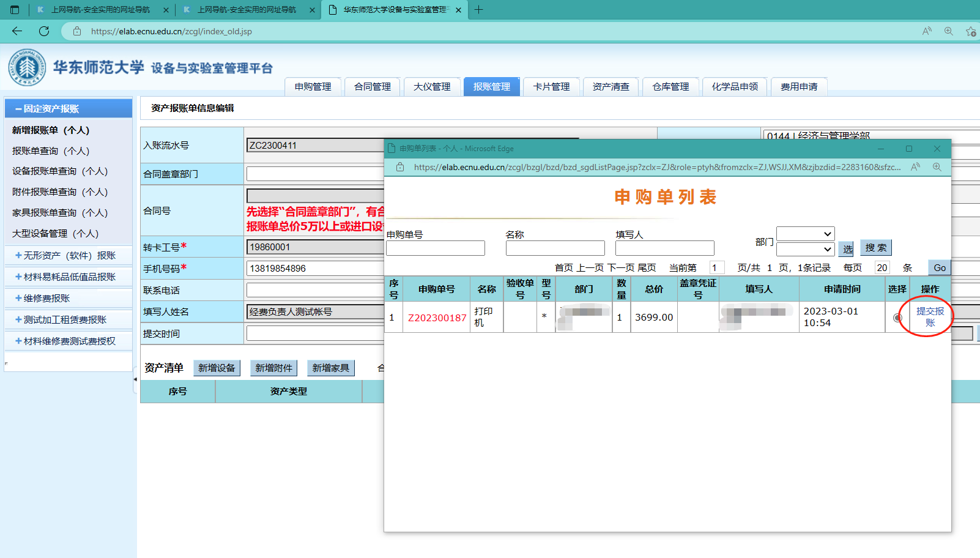Switch to the 大仪管理 tab
This screenshot has width=980, height=558.
point(432,87)
